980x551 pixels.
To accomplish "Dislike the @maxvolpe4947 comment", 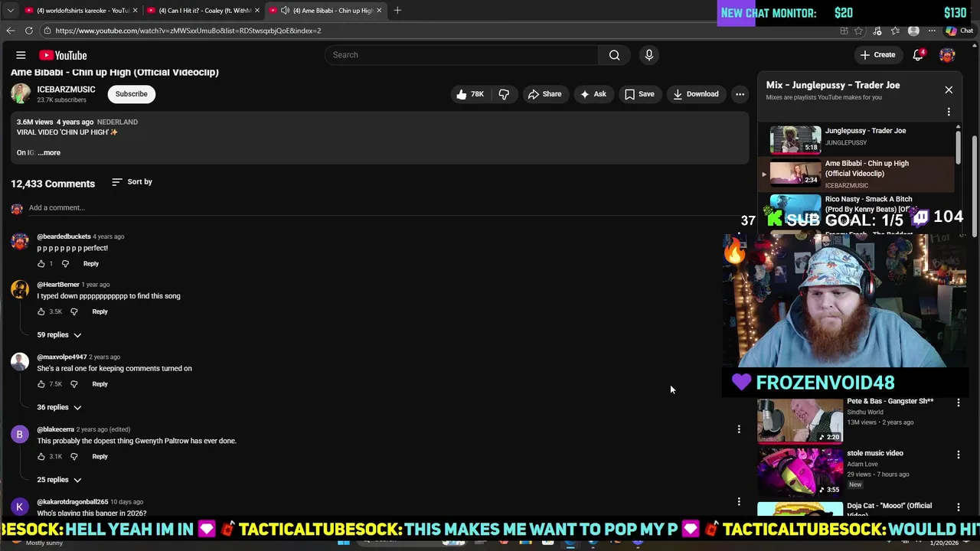I will pos(74,384).
